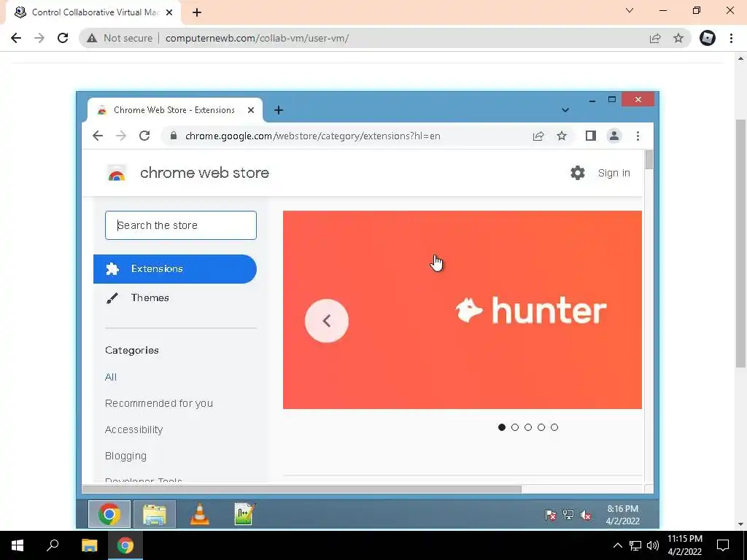The image size is (747, 560).
Task: Open the outer browser tab search chevron
Action: click(630, 10)
